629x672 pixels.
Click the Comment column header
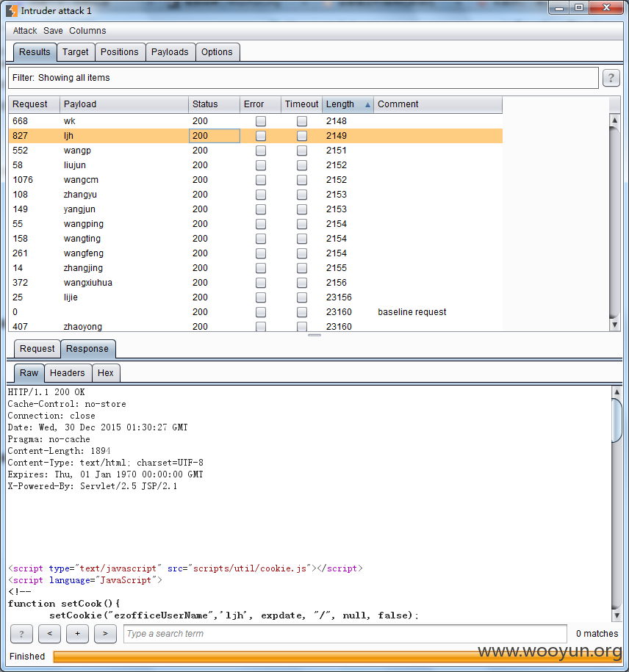438,104
